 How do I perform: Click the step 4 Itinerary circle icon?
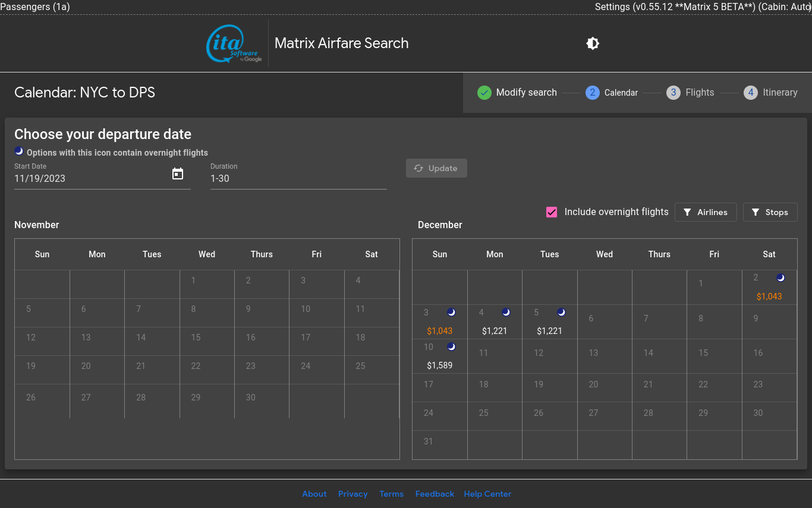click(x=750, y=93)
